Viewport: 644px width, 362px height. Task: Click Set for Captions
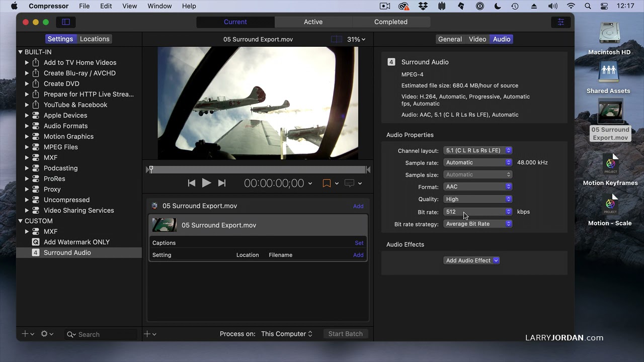(x=359, y=243)
